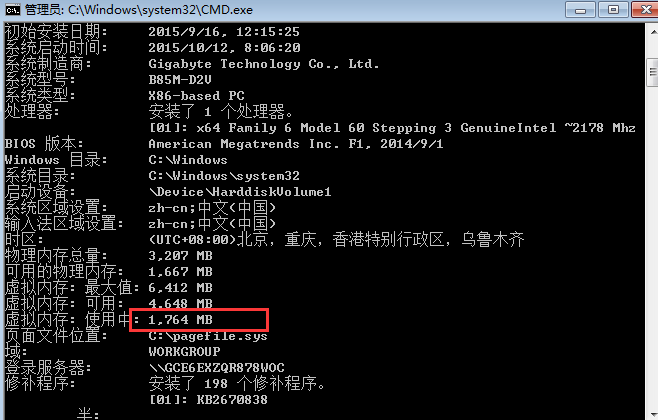658x420 pixels.
Task: Click C:\pagefile.sys location
Action: (208, 336)
